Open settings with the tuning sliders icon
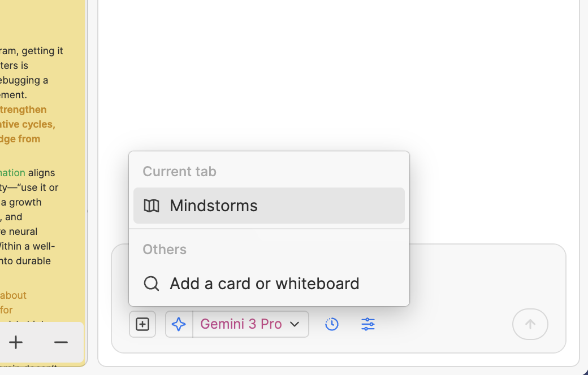The width and height of the screenshot is (588, 375). pos(367,324)
